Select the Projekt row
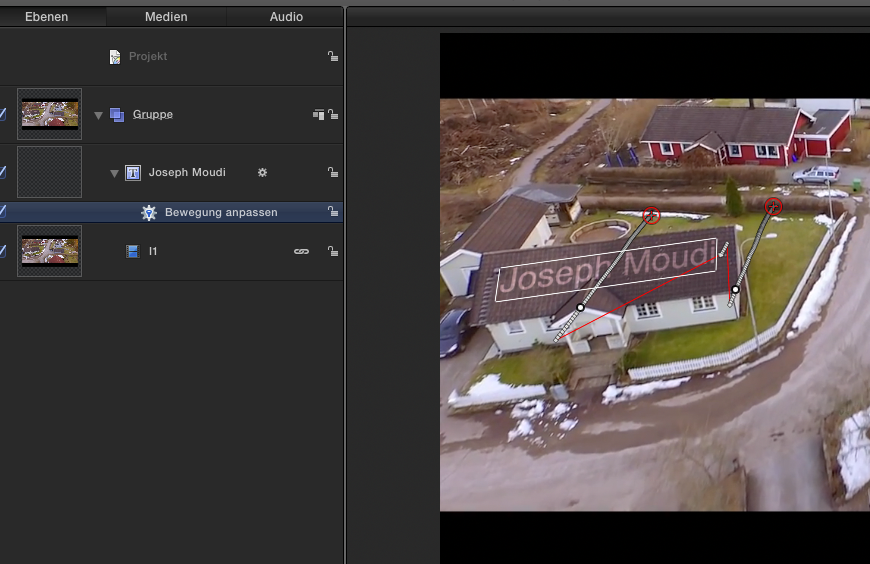This screenshot has height=564, width=870. (x=171, y=57)
